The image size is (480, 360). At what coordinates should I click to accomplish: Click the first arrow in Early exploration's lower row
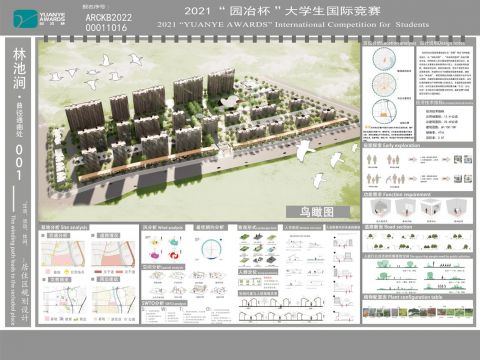pyautogui.click(x=412, y=179)
